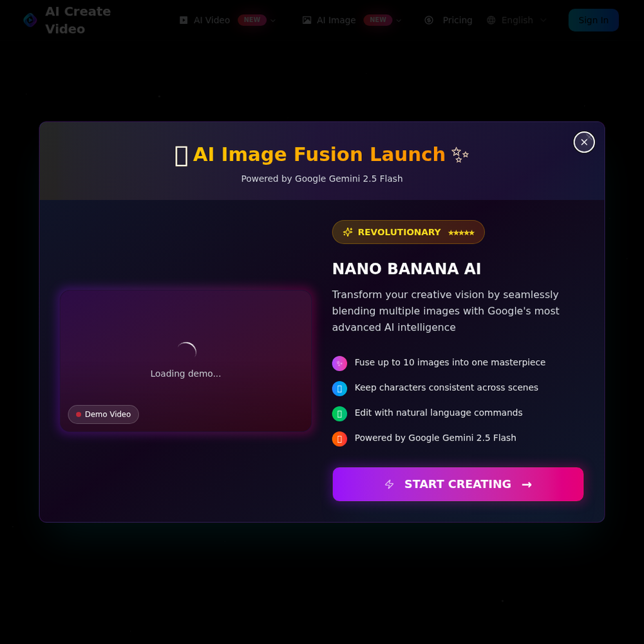
Task: Close the AI Image Fusion popup
Action: tap(583, 142)
